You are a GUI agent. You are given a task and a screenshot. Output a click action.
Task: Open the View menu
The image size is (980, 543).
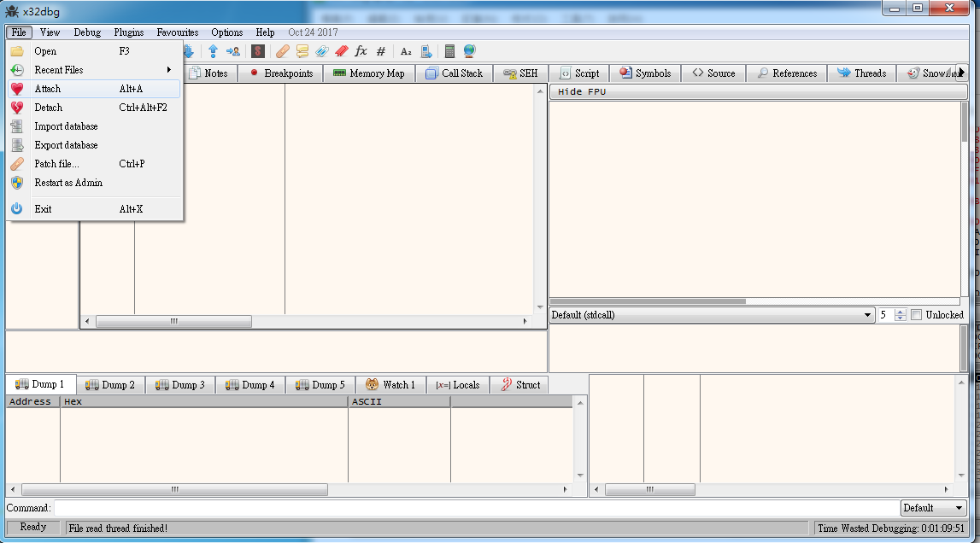tap(50, 32)
